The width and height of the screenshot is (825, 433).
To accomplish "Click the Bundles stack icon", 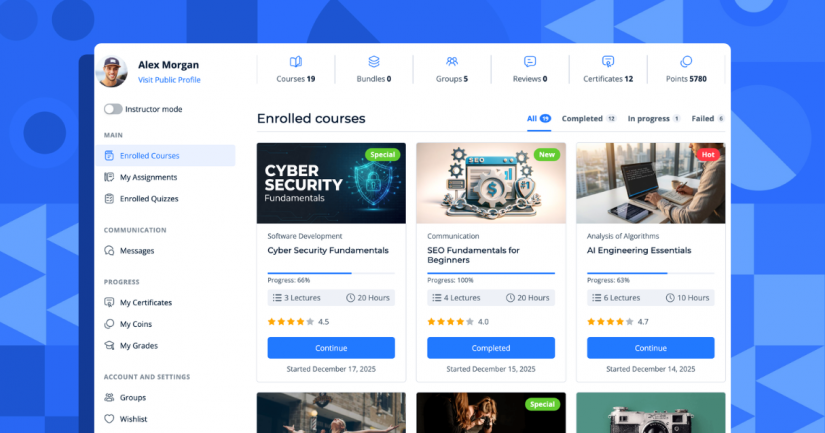I will click(x=374, y=62).
